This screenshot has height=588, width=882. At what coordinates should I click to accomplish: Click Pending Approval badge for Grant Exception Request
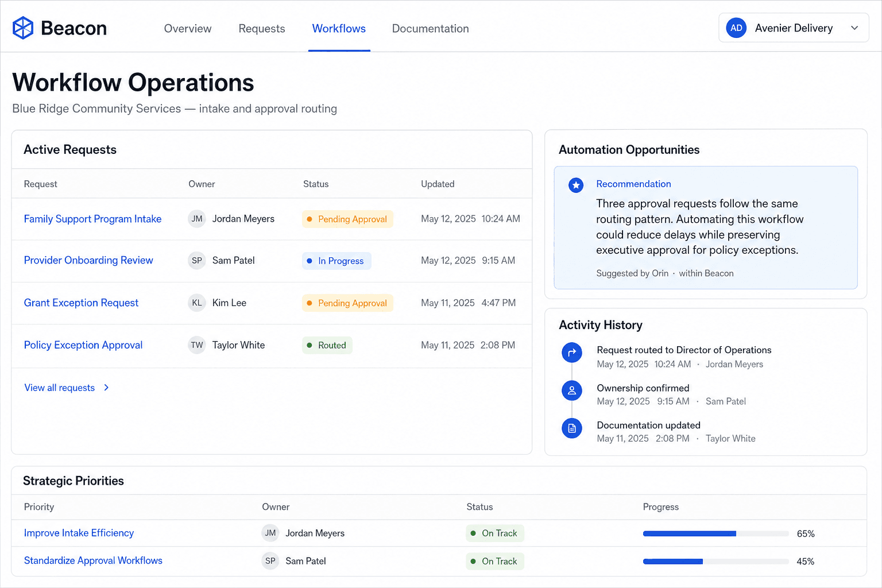click(347, 303)
